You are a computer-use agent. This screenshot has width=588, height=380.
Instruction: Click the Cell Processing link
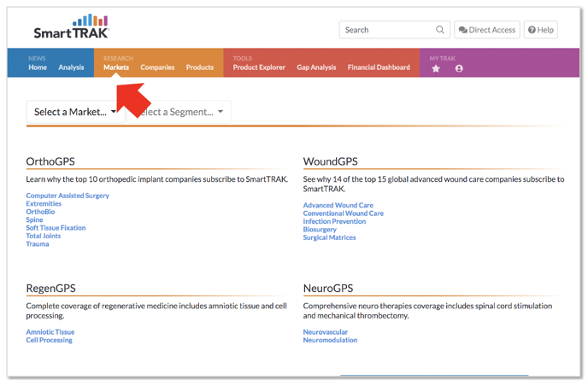pos(49,340)
